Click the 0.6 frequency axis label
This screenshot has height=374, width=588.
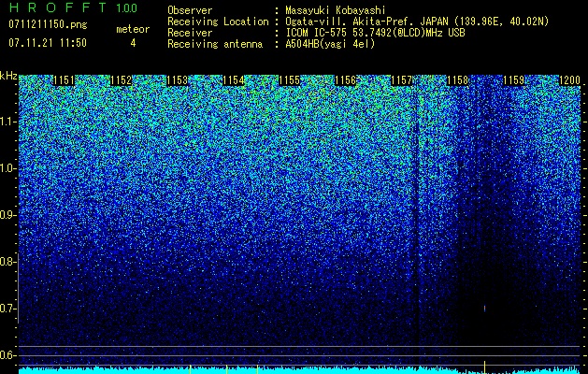tap(8, 355)
